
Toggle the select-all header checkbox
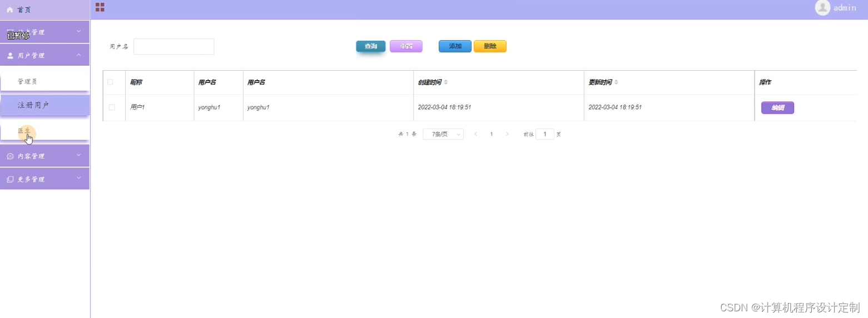point(110,82)
